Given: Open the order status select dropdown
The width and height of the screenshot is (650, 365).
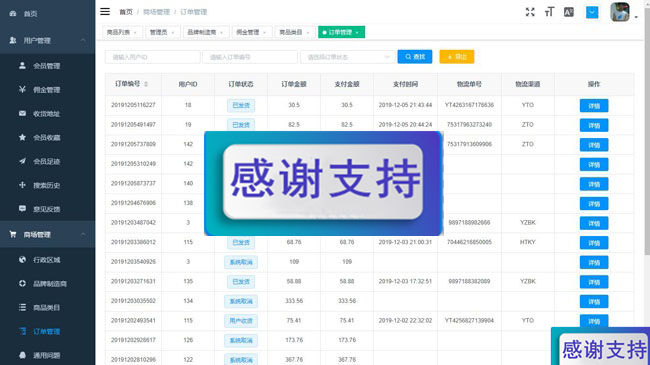Looking at the screenshot, I should 347,57.
